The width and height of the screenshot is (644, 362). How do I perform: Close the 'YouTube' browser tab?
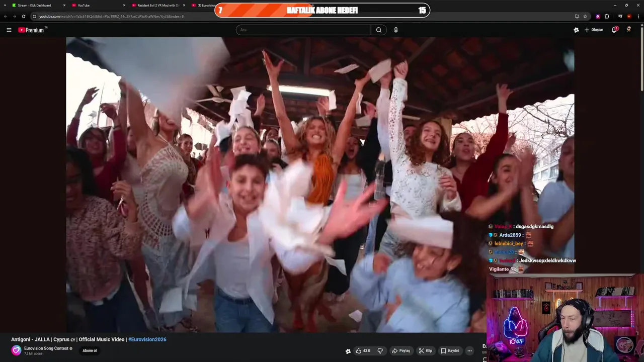pyautogui.click(x=124, y=5)
